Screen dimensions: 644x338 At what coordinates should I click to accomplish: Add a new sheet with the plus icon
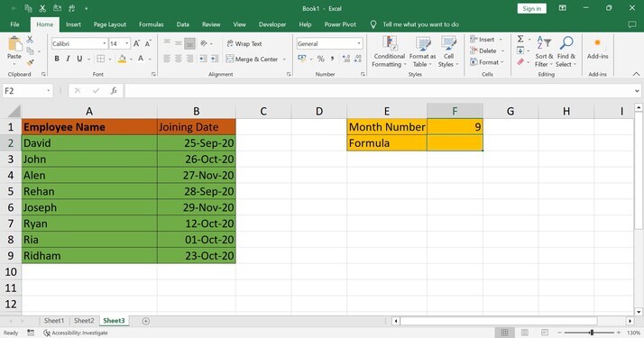coord(146,321)
